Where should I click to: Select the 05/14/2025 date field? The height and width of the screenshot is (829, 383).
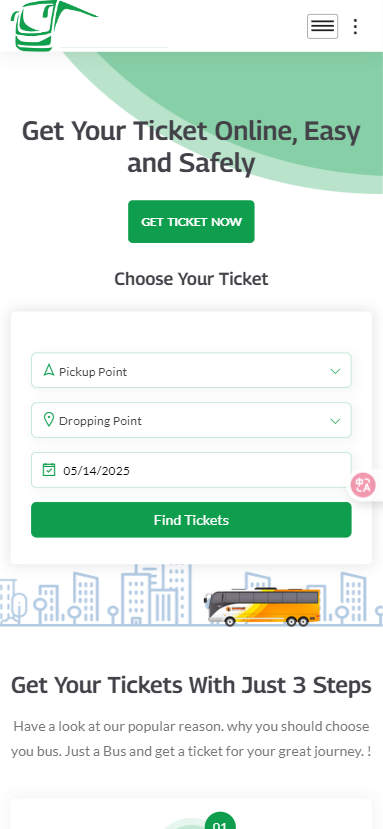click(191, 470)
